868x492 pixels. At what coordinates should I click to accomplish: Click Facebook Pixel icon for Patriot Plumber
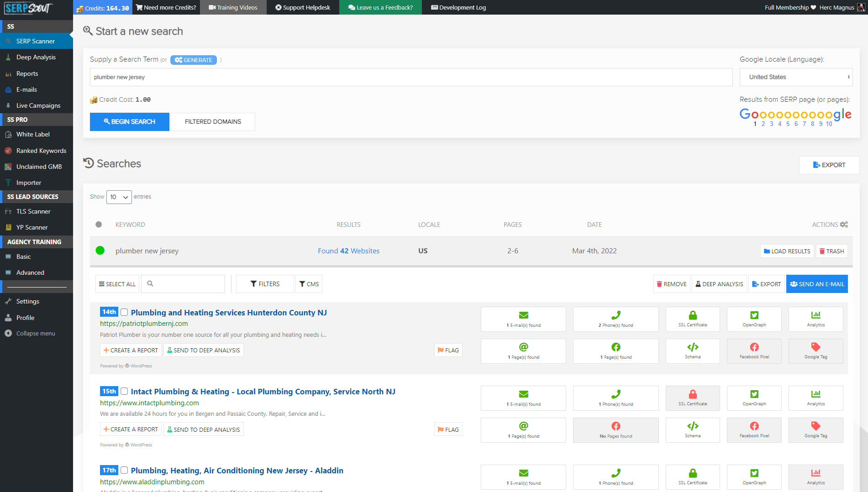pos(754,347)
